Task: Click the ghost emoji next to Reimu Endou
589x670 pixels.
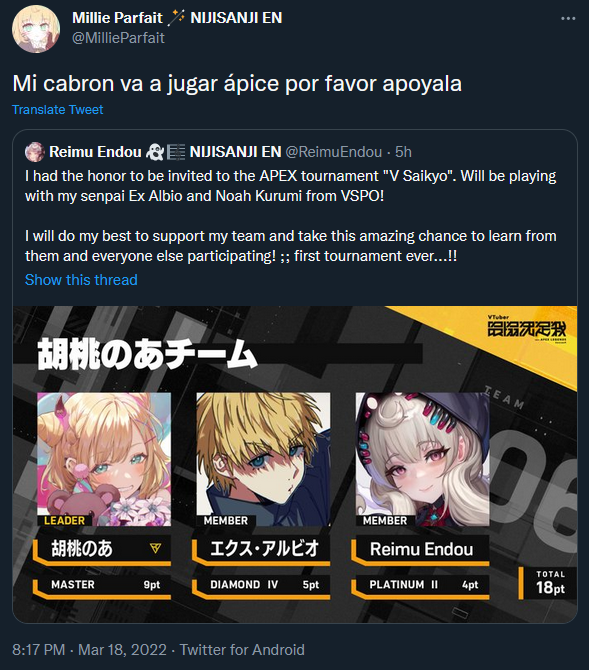Action: (x=154, y=152)
